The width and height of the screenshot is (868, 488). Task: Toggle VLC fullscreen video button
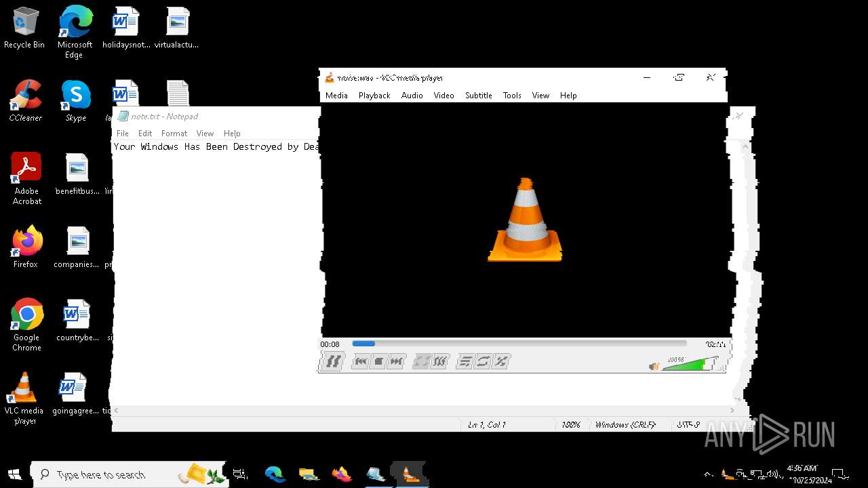click(422, 361)
